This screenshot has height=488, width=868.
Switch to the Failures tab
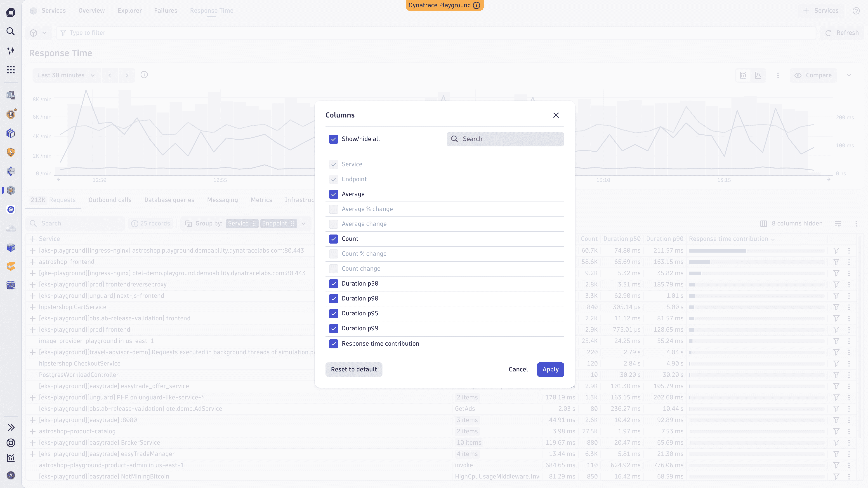(x=165, y=11)
